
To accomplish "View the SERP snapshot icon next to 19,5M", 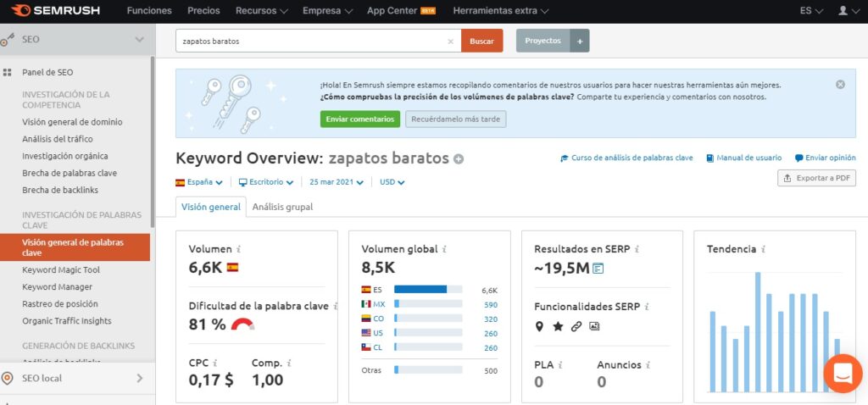I will [598, 269].
